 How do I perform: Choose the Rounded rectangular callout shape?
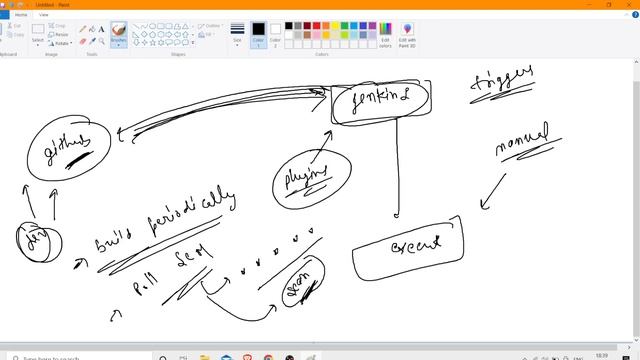point(169,42)
